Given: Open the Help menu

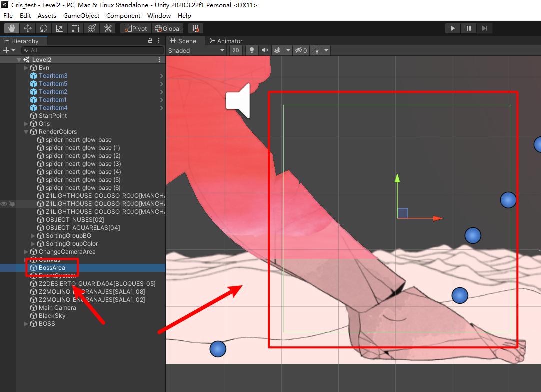Looking at the screenshot, I should (184, 16).
